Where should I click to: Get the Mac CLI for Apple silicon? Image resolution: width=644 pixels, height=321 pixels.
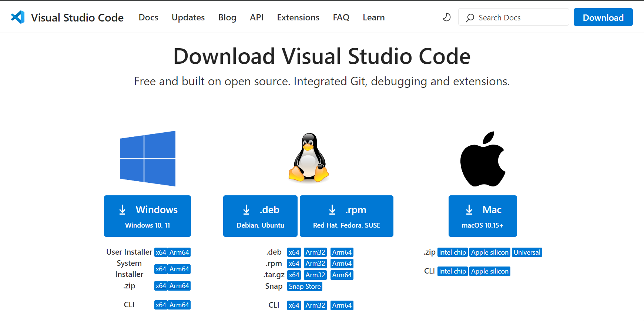490,271
